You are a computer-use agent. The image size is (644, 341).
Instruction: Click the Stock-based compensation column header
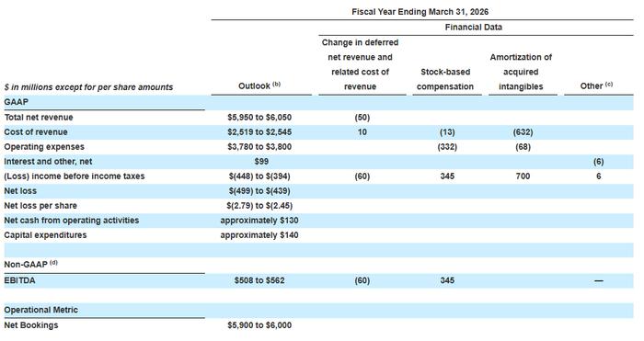point(445,79)
